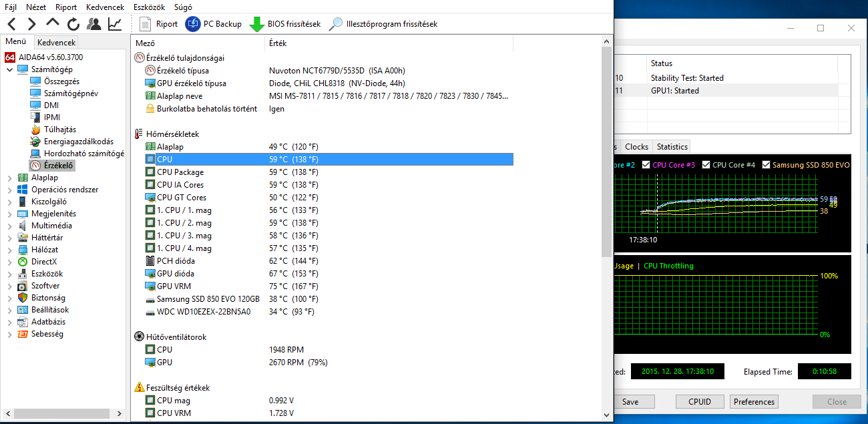
Task: Select the PCH dióda temperature row
Action: 329,261
